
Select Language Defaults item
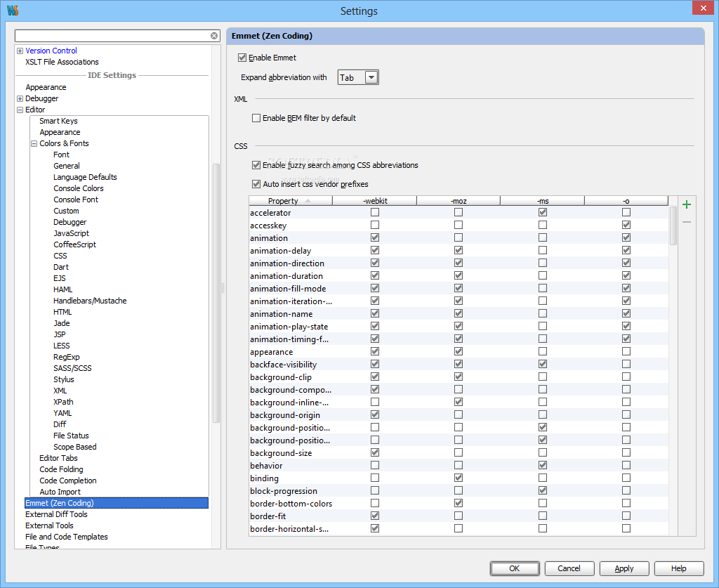coord(85,177)
